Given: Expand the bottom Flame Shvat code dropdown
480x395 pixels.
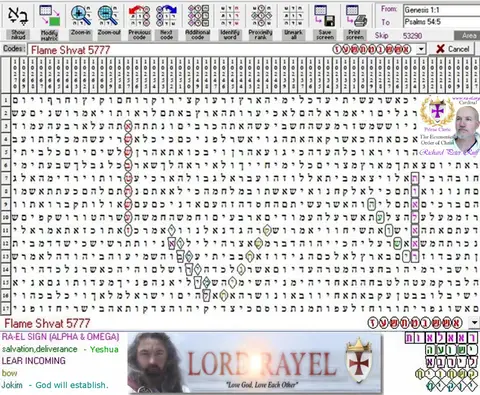Looking at the screenshot, I should click(x=474, y=322).
